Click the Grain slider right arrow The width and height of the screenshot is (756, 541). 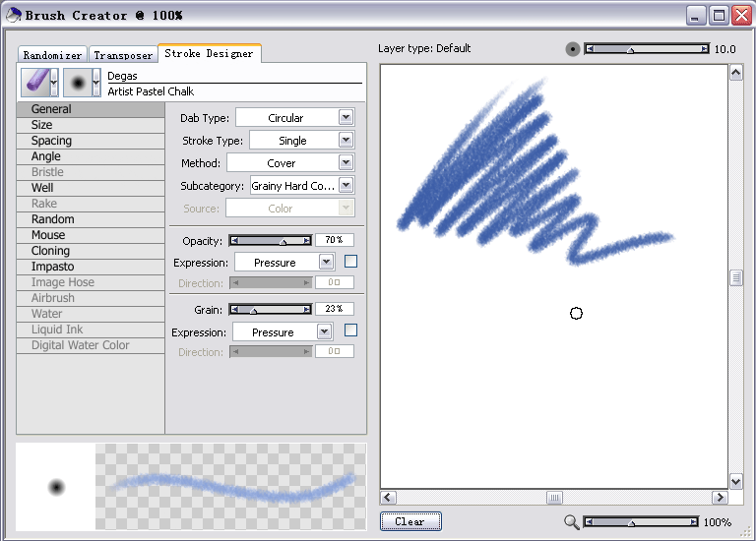pos(307,309)
